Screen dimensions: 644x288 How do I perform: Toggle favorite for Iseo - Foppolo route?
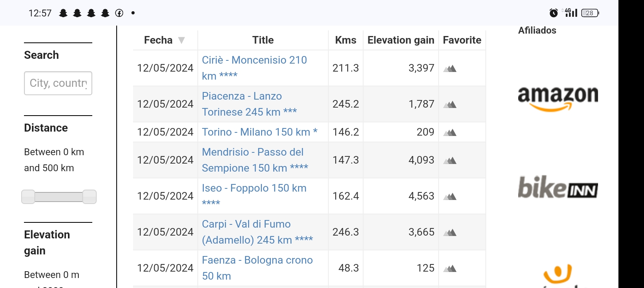[450, 196]
